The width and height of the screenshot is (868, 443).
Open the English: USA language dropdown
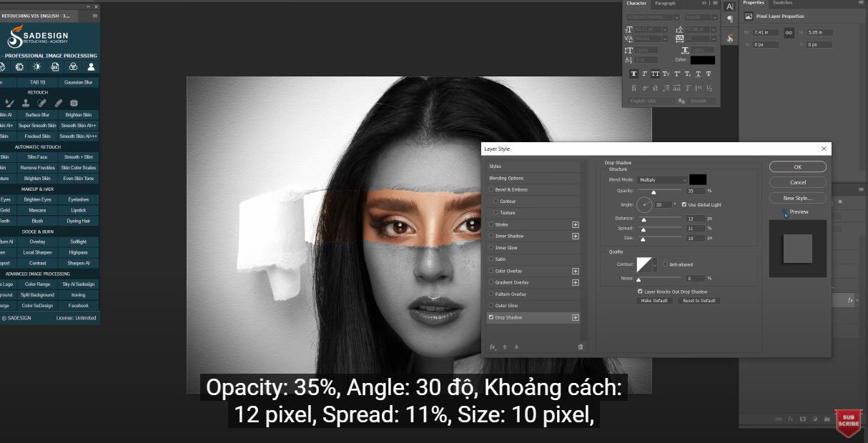coord(651,101)
